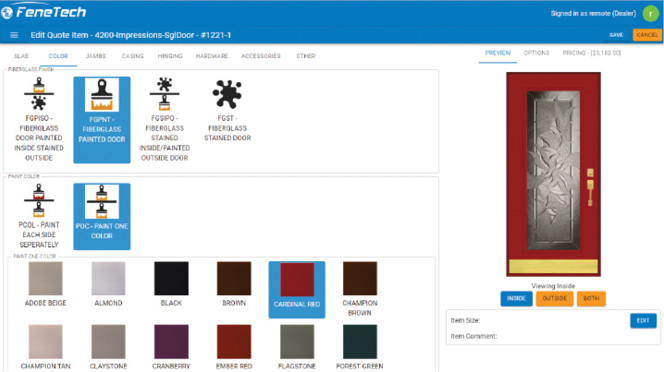
Task: Click the 'Viewing Inside' label
Action: (553, 286)
